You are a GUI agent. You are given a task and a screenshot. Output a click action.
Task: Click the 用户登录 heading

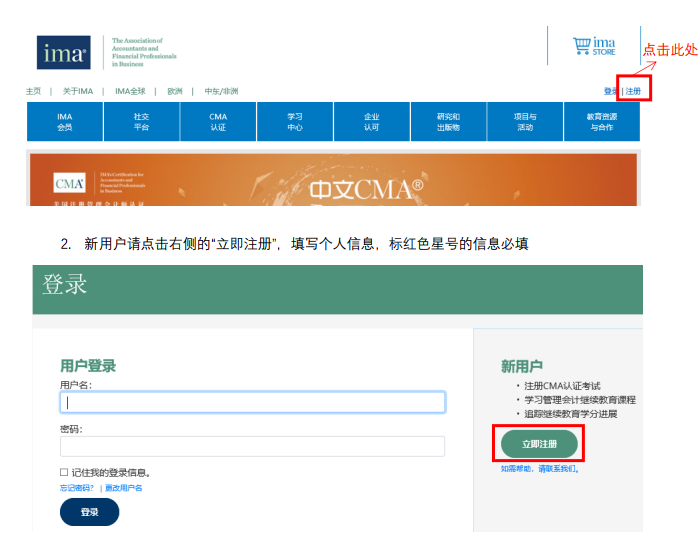(88, 366)
